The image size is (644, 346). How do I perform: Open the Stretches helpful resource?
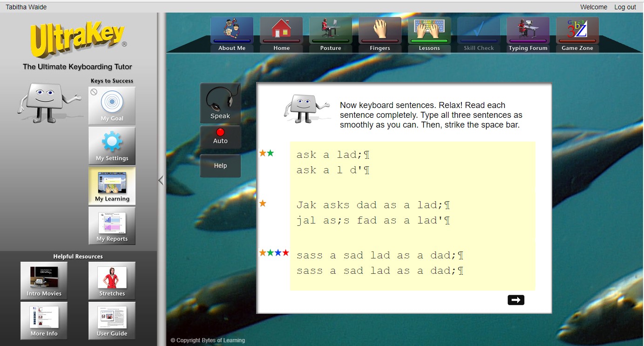112,280
